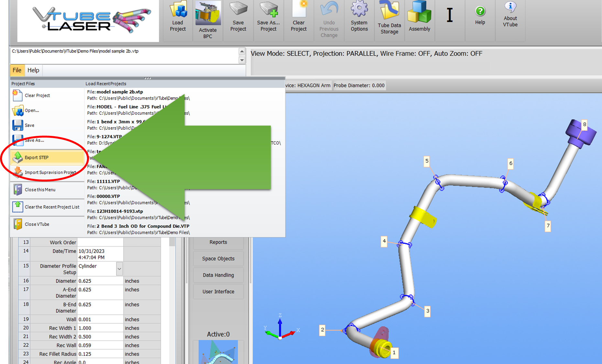Click the Work Order value cell
The width and height of the screenshot is (602, 364).
tap(100, 242)
